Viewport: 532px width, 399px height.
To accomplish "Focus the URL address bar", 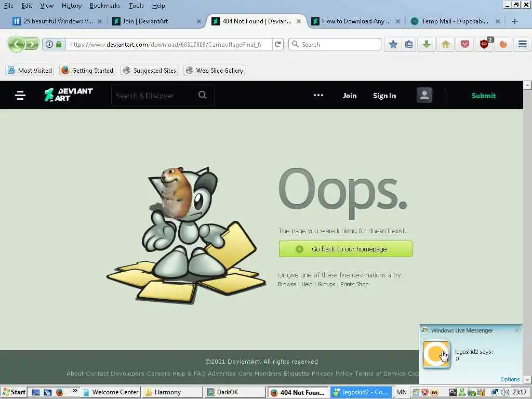I will coord(169,44).
